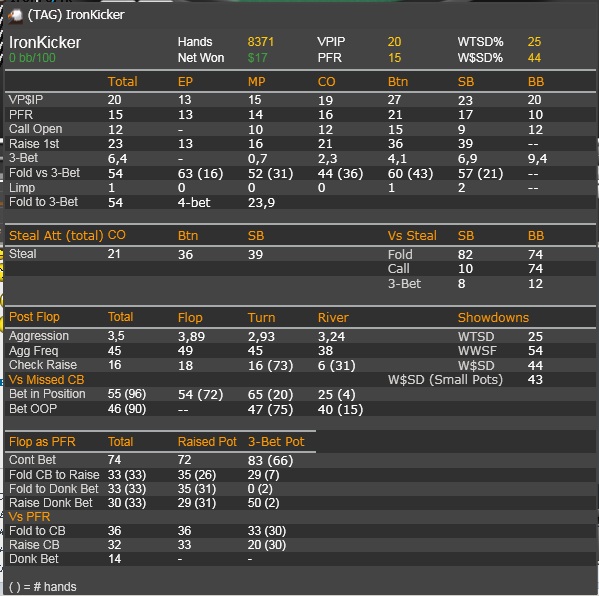Click the 4-bet value 23,9
The height and width of the screenshot is (596, 599).
click(x=261, y=202)
